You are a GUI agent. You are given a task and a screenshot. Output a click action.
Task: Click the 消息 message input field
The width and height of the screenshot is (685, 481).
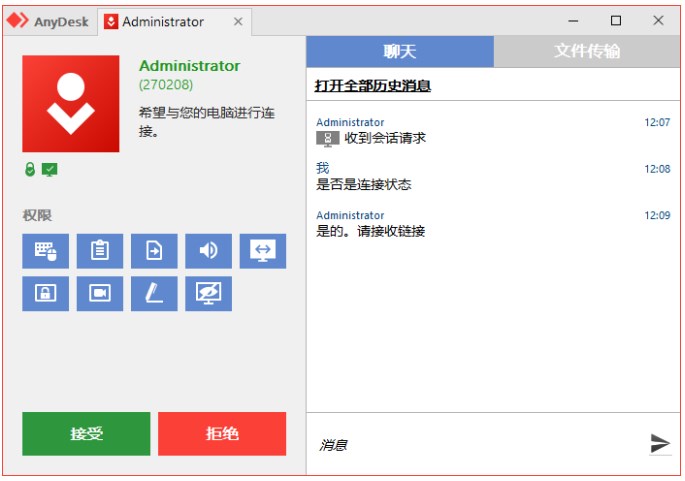click(476, 445)
